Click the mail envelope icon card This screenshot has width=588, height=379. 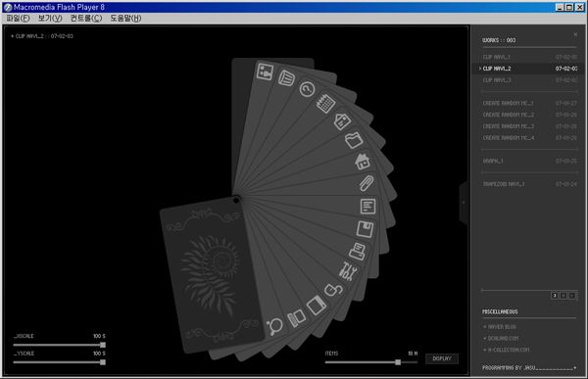click(x=342, y=121)
